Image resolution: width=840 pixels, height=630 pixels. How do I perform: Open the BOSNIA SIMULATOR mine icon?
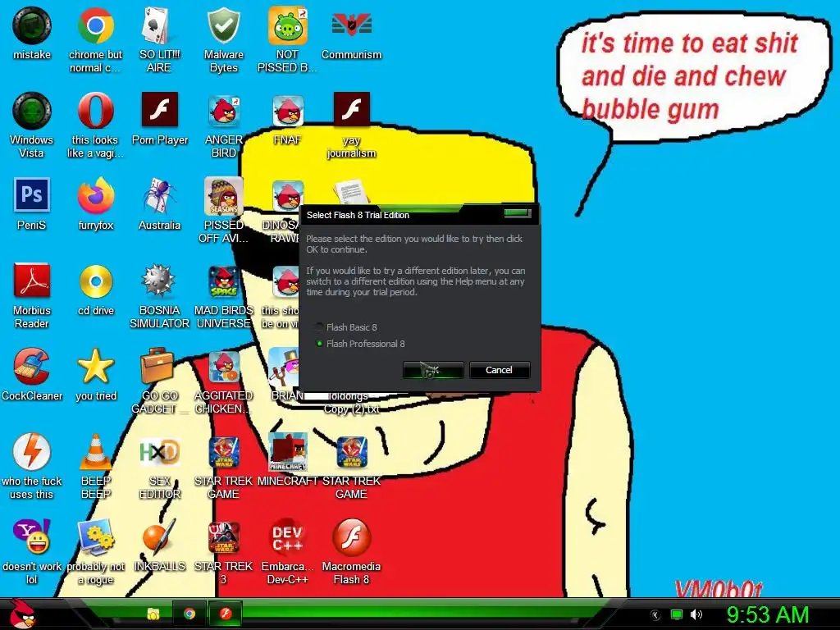[x=159, y=281]
